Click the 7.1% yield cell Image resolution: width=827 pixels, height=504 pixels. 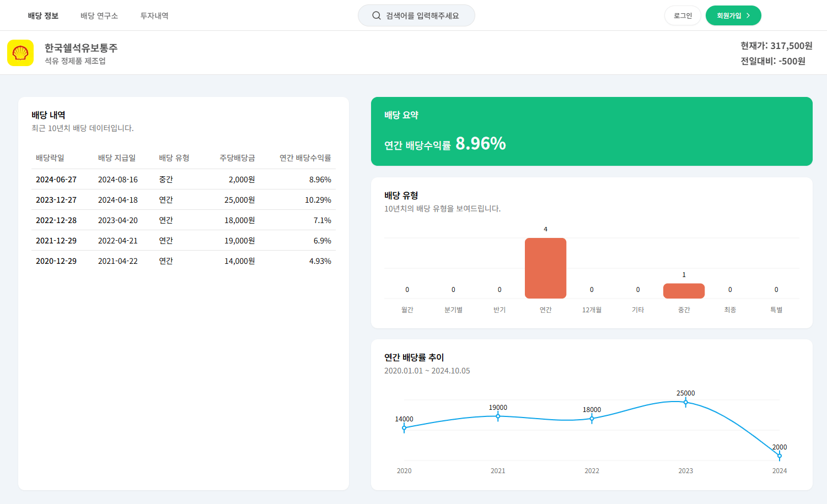point(323,220)
